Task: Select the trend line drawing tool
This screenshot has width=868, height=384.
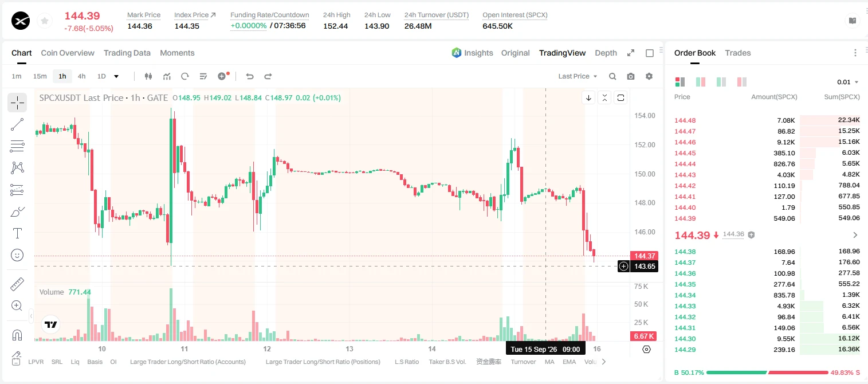Action: tap(17, 124)
